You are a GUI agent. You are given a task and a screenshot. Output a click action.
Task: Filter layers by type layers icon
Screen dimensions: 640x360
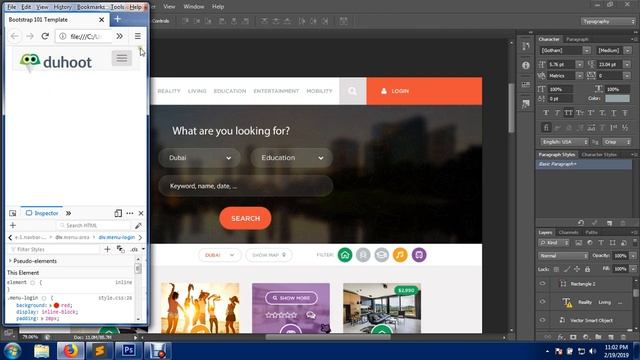click(x=601, y=242)
